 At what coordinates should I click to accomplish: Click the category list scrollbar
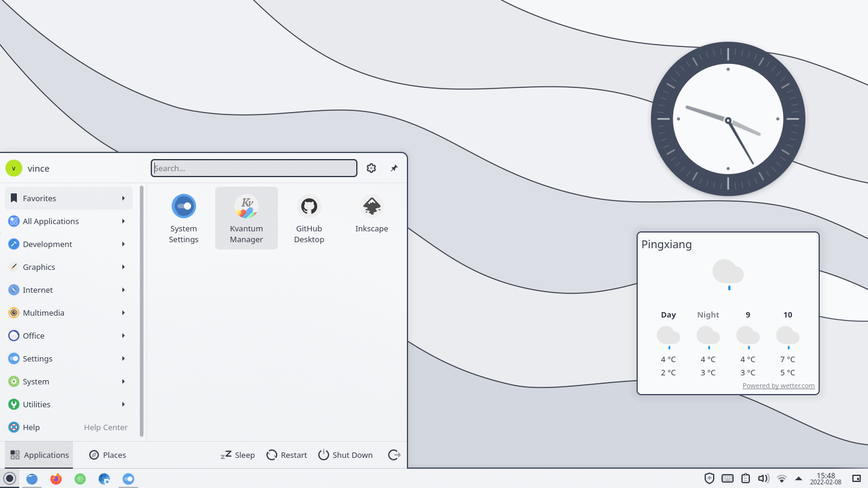[x=142, y=311]
